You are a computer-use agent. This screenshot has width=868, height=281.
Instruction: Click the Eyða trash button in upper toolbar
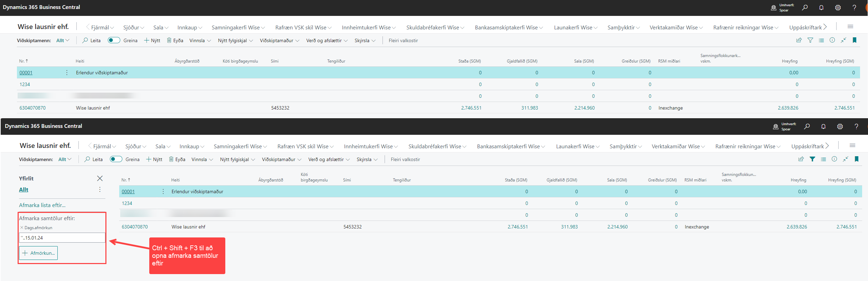coord(175,40)
